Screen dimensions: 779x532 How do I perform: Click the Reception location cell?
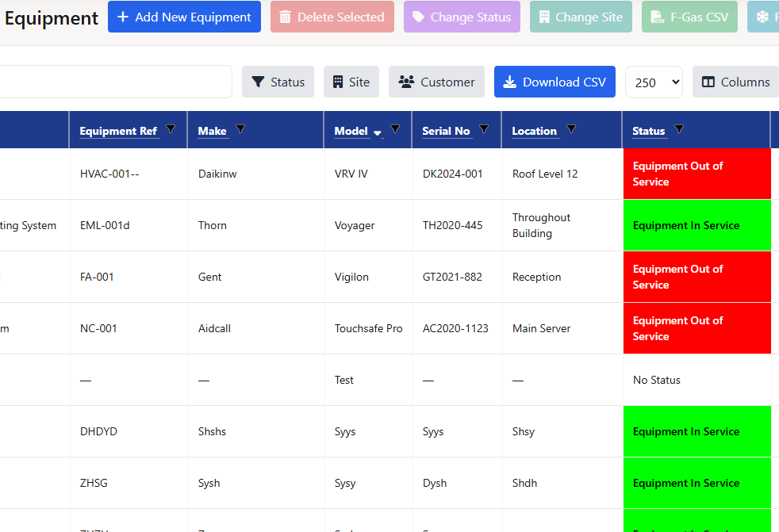pos(562,277)
